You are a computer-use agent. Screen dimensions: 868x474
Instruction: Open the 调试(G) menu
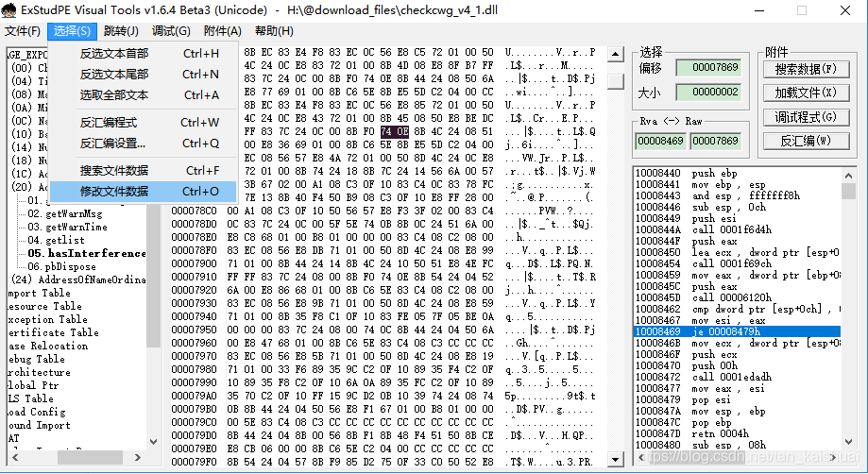[x=171, y=31]
